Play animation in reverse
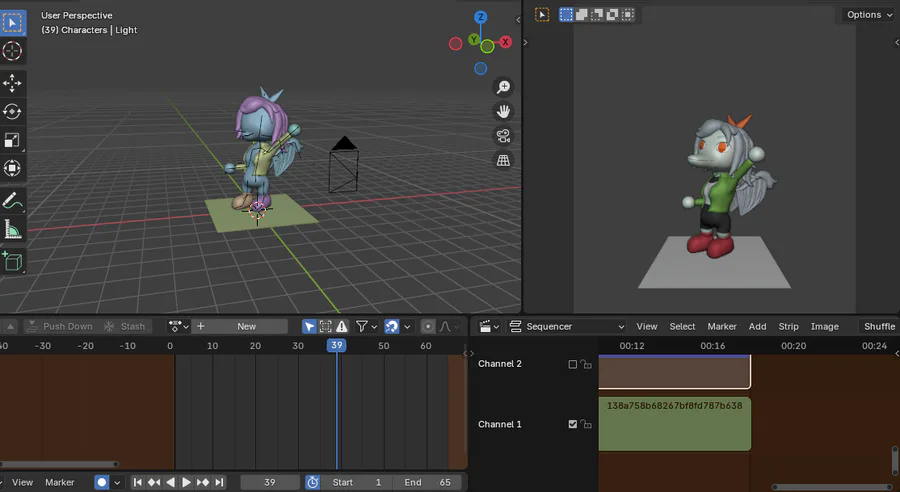This screenshot has width=900, height=492. [x=170, y=483]
